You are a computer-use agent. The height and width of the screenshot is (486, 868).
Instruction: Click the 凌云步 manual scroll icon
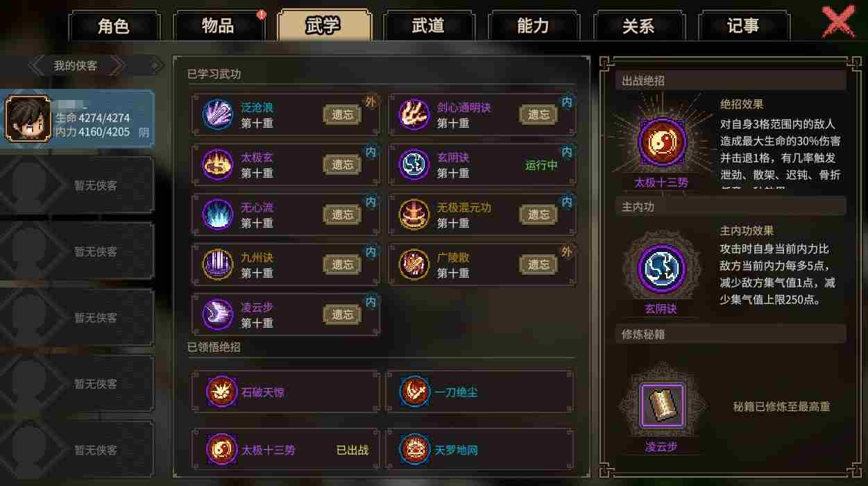(x=662, y=405)
